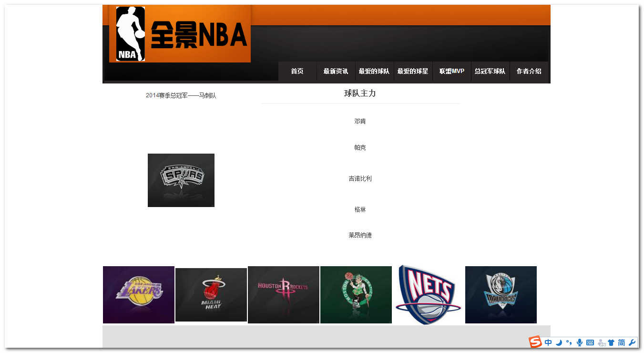Go to 最爱的球星 page
644x353 pixels.
tap(413, 71)
